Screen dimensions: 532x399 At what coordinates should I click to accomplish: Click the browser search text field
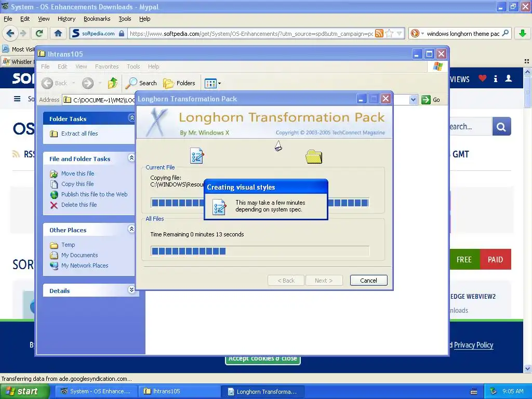[x=463, y=34]
